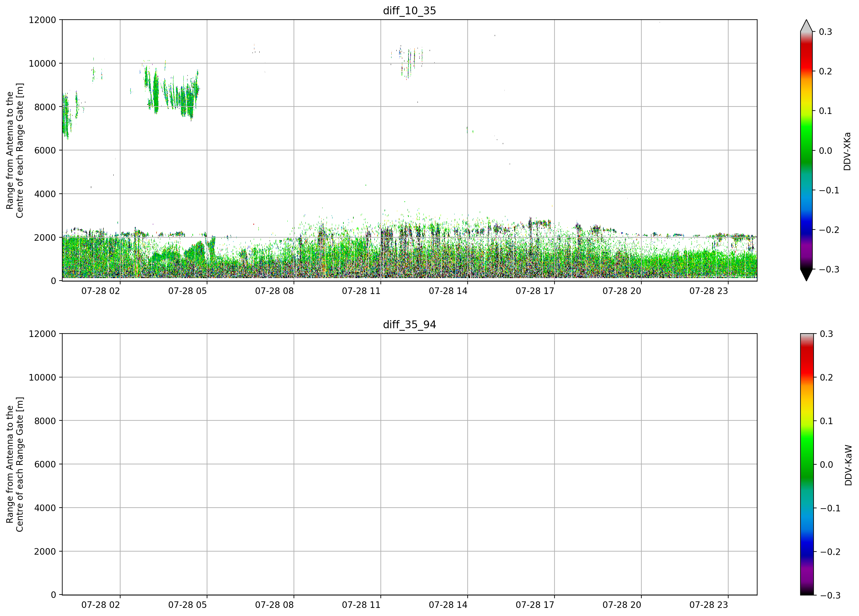859x616 pixels.
Task: Click the DDV-XKa rainbow colorbar
Action: tap(806, 150)
